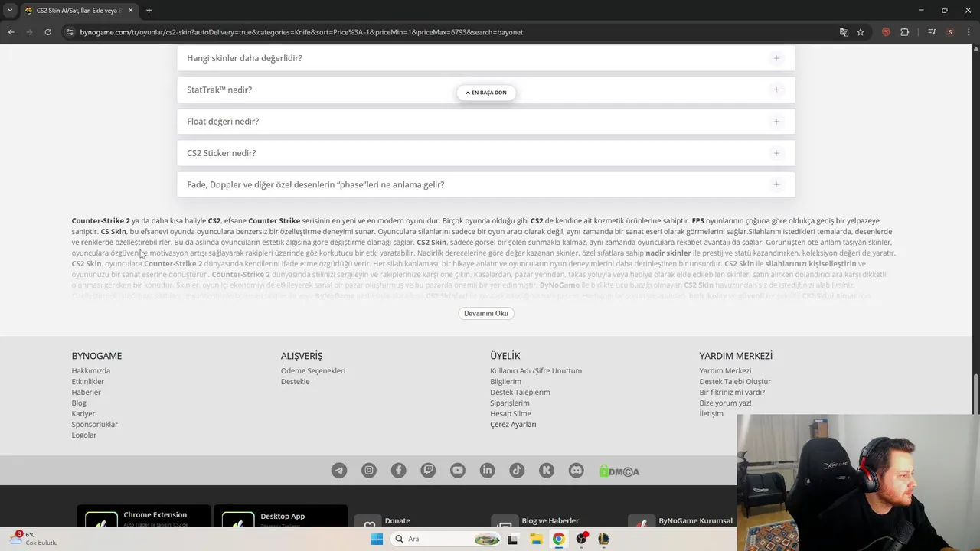
Task: Open the Instagram icon in the footer
Action: 369,471
